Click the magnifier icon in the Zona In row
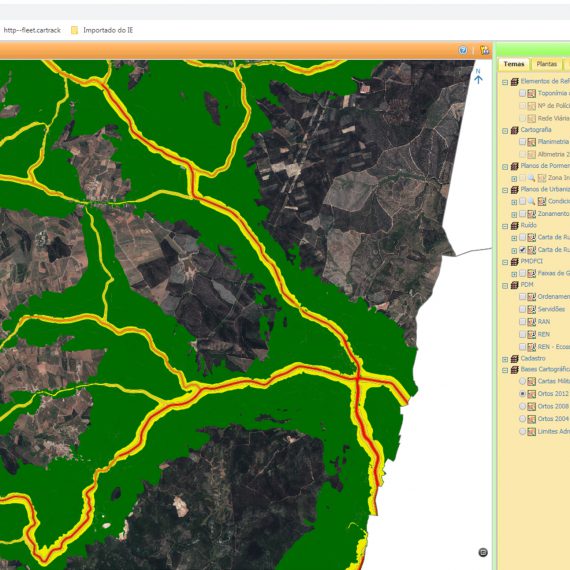Image resolution: width=570 pixels, height=570 pixels. tap(531, 178)
